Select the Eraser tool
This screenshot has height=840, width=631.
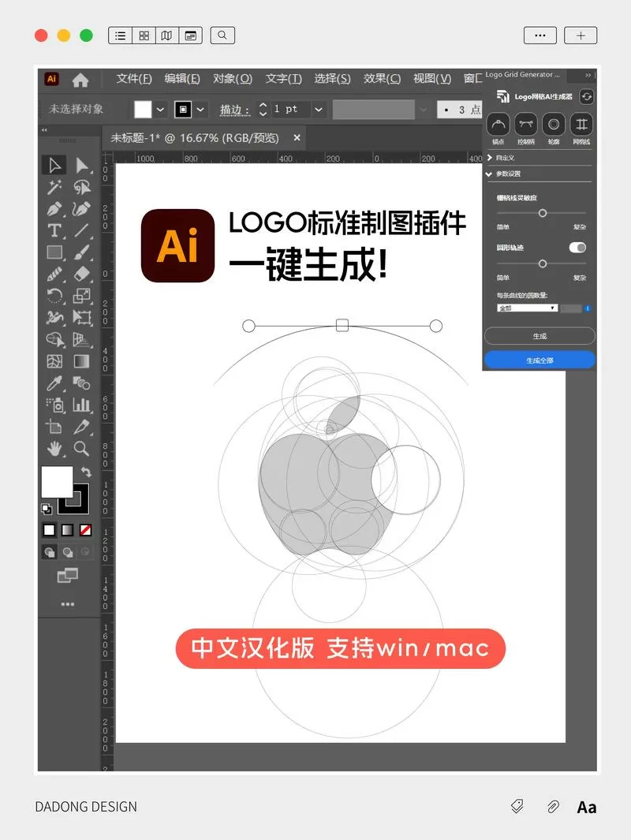click(x=81, y=274)
